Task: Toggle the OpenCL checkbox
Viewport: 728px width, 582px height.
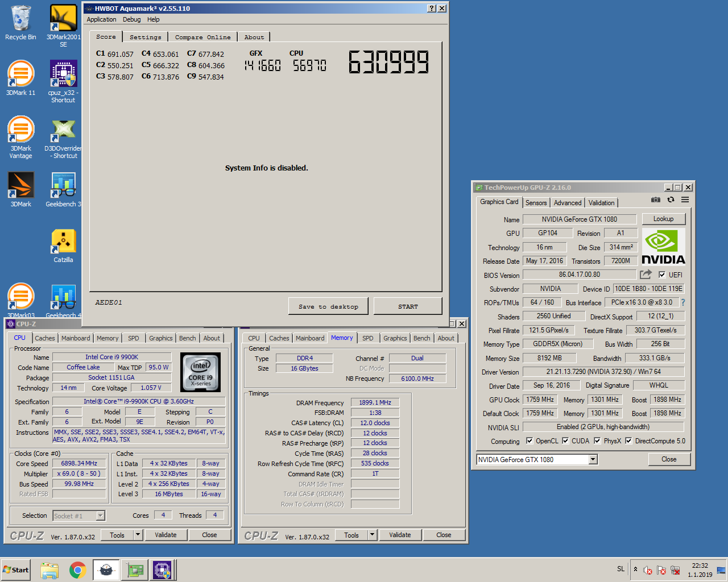Action: tap(530, 440)
